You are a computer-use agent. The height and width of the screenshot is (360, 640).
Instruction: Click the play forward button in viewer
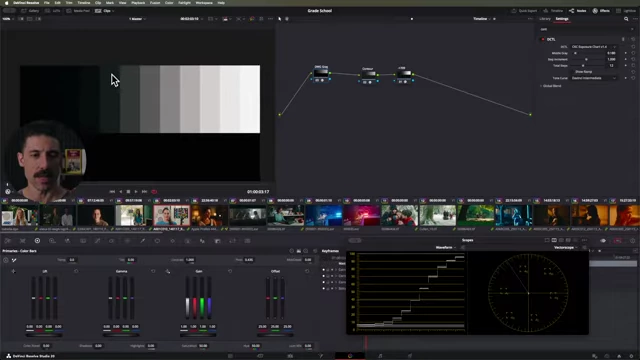[x=136, y=191]
